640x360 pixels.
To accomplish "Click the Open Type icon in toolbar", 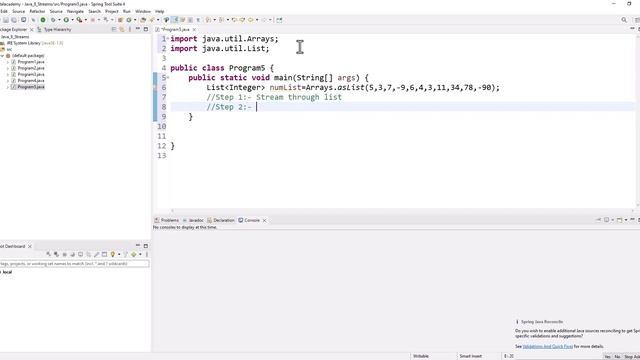I will (143, 20).
